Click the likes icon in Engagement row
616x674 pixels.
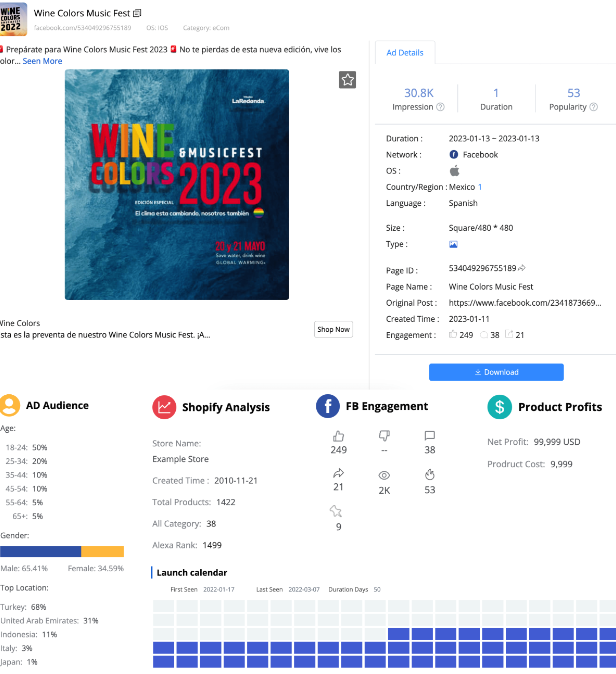point(453,334)
